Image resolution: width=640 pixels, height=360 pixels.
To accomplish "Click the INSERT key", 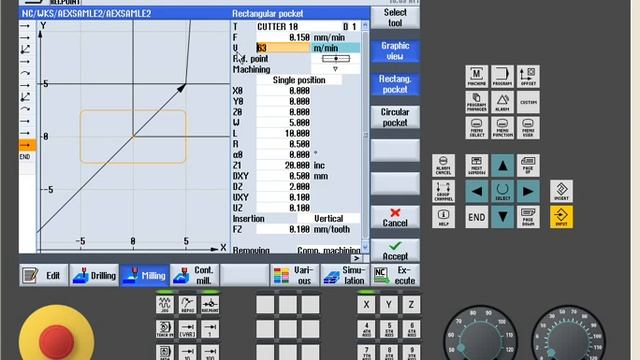I will click(x=561, y=191).
